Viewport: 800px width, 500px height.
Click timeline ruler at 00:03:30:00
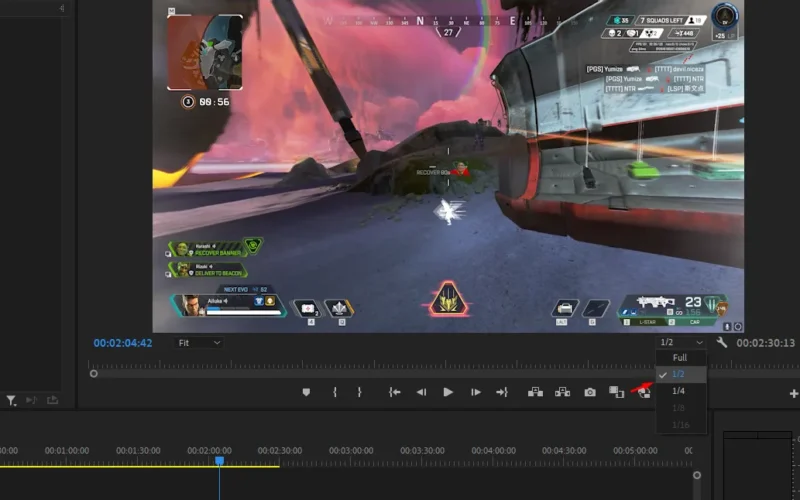tap(422, 451)
